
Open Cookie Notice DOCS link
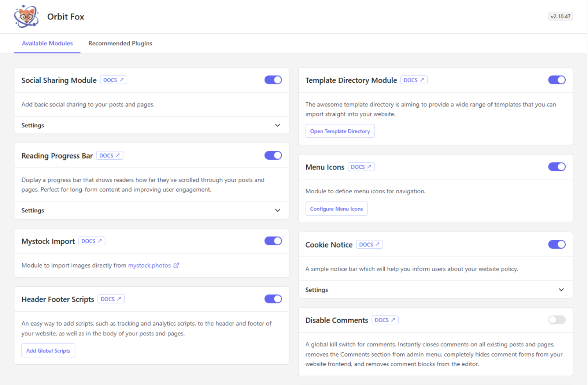(369, 244)
